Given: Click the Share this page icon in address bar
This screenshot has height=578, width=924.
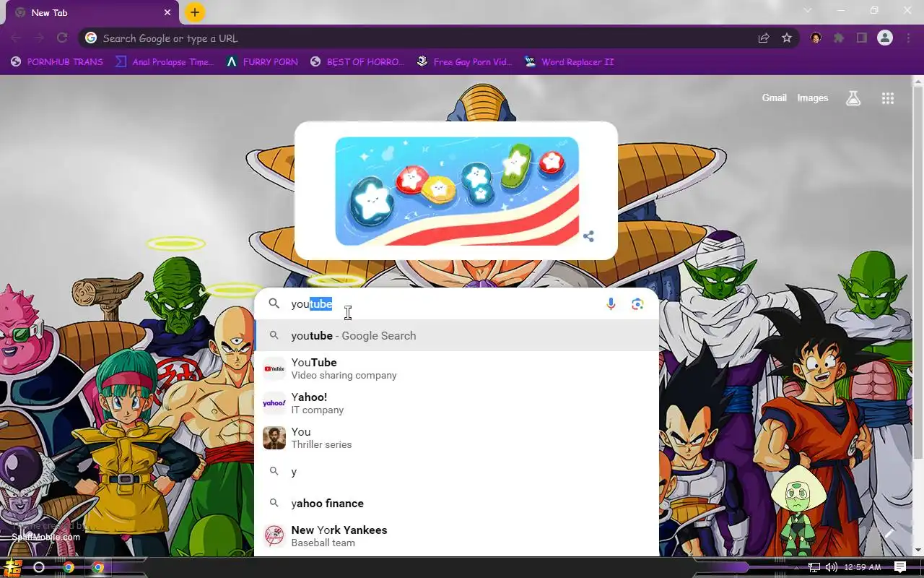Looking at the screenshot, I should click(764, 38).
